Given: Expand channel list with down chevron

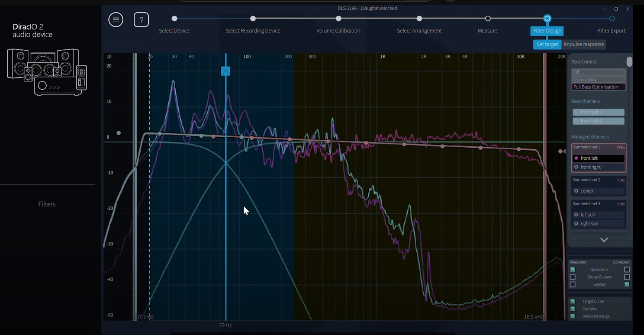Looking at the screenshot, I should click(604, 240).
